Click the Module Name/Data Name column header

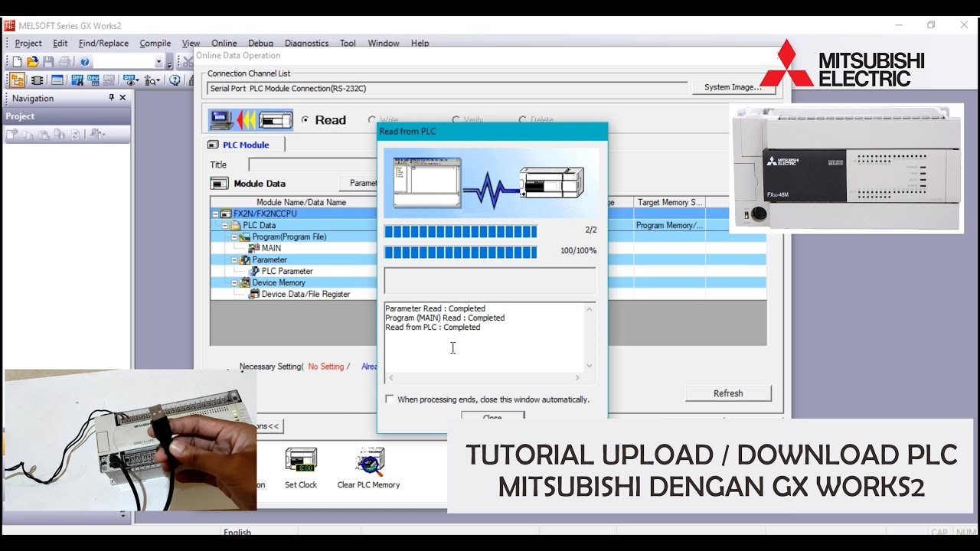tap(301, 202)
